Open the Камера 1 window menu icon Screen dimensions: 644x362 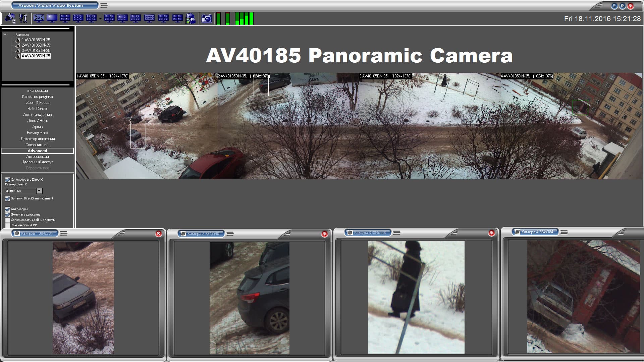point(64,234)
